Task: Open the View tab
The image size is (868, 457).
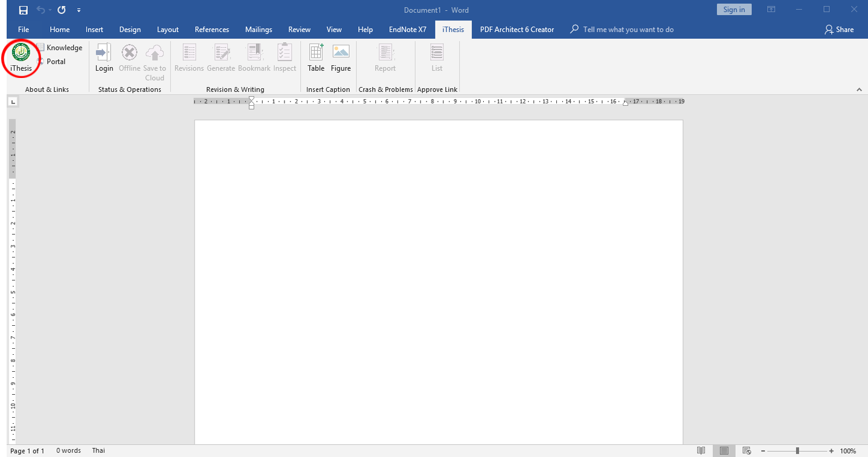Action: tap(334, 30)
